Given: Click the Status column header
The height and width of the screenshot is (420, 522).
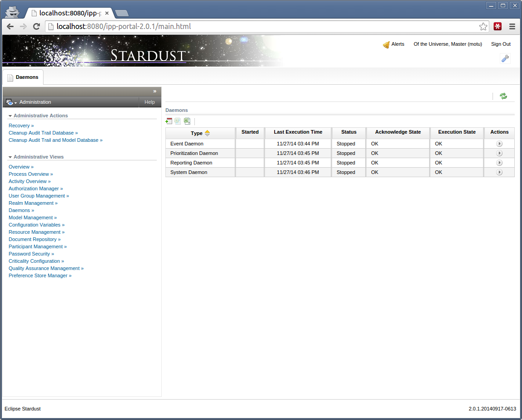Looking at the screenshot, I should [349, 132].
